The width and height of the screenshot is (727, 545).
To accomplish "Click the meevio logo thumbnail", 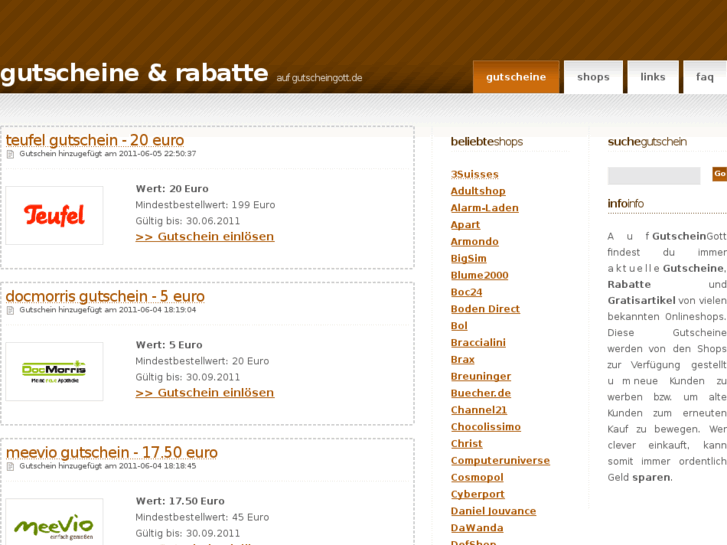I will pyautogui.click(x=54, y=522).
